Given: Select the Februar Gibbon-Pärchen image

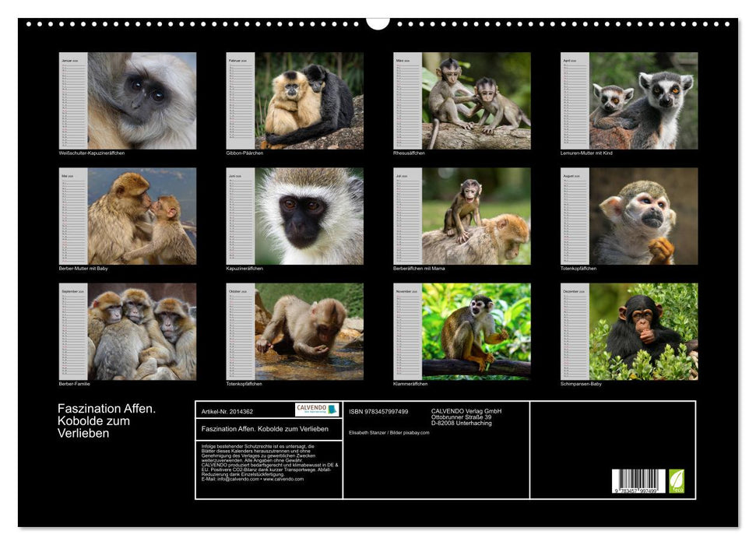Looking at the screenshot, I should point(308,100).
